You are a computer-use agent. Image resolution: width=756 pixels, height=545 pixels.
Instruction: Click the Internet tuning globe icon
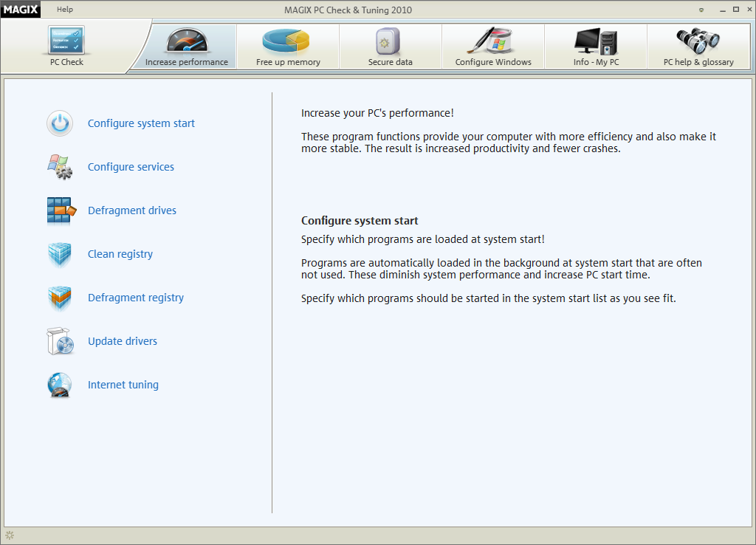pyautogui.click(x=60, y=385)
